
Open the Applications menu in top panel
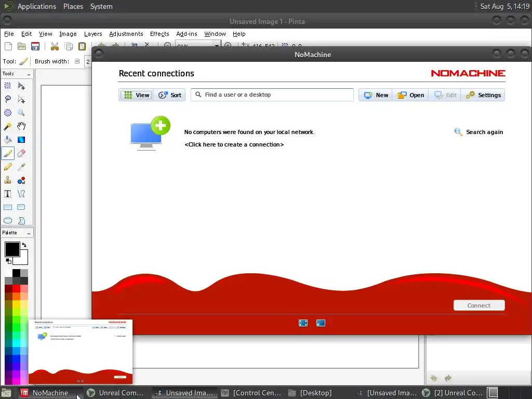click(37, 6)
